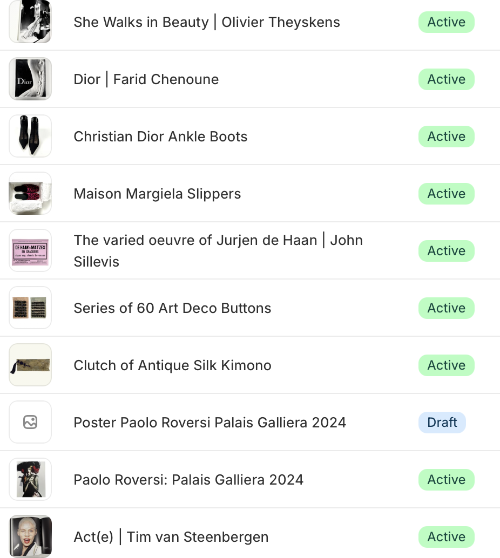Open Christian Dior Ankle Boots product
The width and height of the screenshot is (500, 558).
160,137
